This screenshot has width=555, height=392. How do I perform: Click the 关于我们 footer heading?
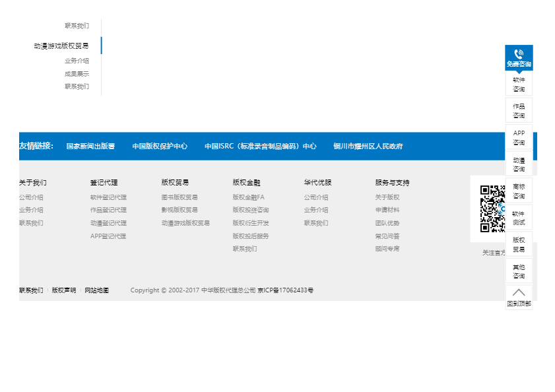(32, 182)
